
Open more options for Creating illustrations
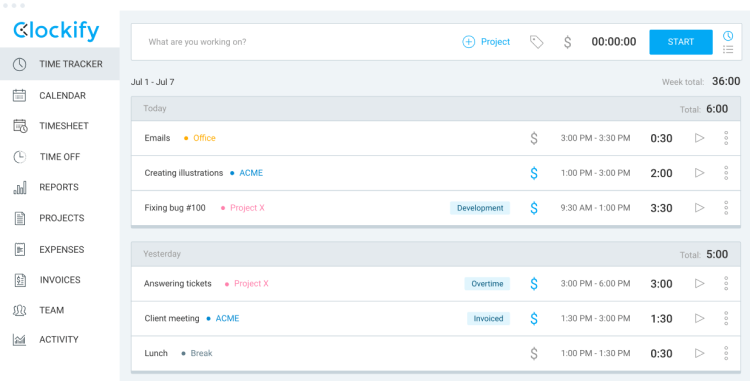coord(726,173)
